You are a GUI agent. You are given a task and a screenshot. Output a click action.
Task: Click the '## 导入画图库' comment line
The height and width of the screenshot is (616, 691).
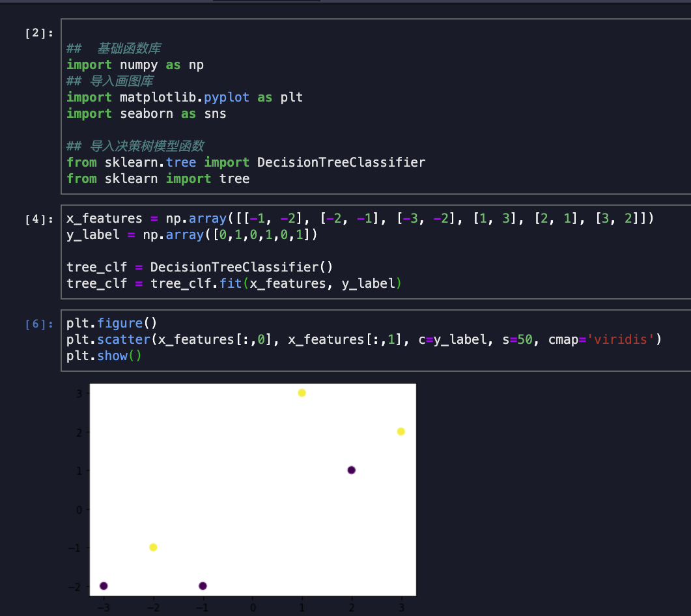tap(109, 81)
